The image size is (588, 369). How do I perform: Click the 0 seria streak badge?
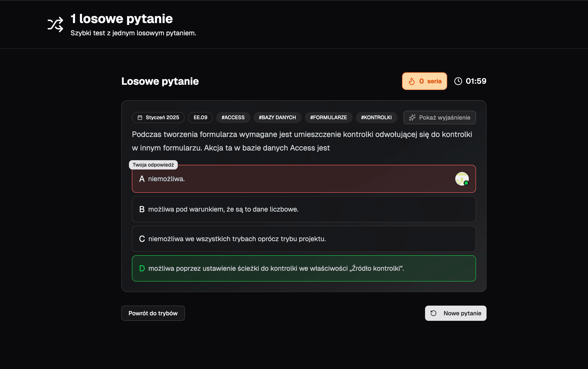[424, 81]
